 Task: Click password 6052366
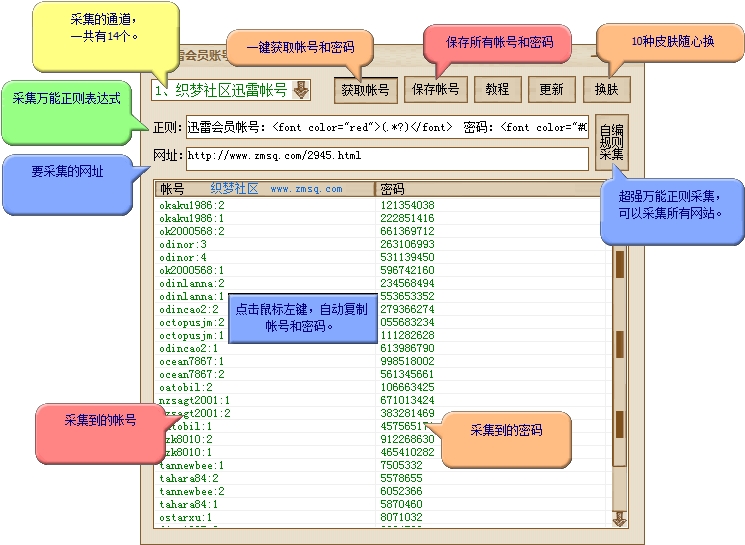(401, 491)
